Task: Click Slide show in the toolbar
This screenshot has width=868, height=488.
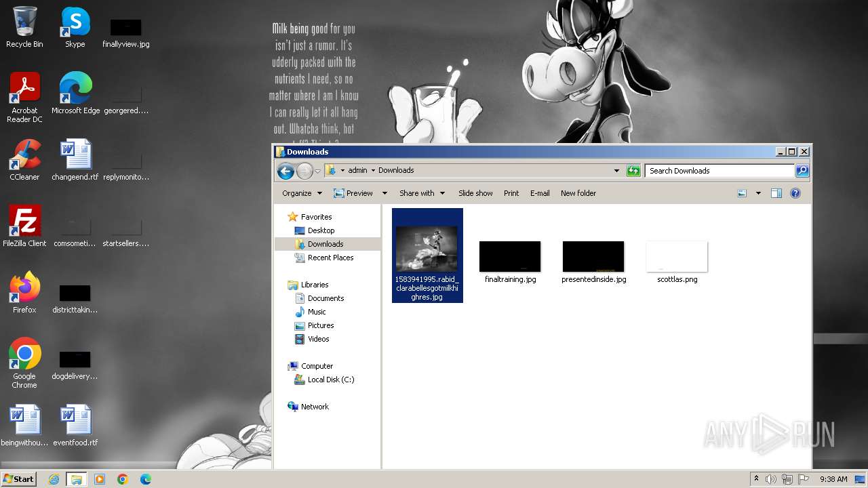Action: 475,193
